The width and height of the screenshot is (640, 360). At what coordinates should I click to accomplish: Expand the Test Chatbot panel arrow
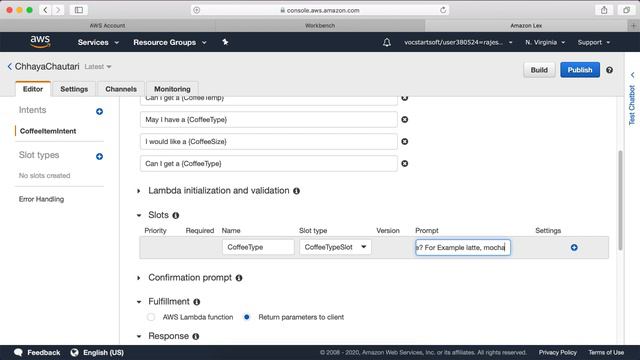pyautogui.click(x=632, y=75)
